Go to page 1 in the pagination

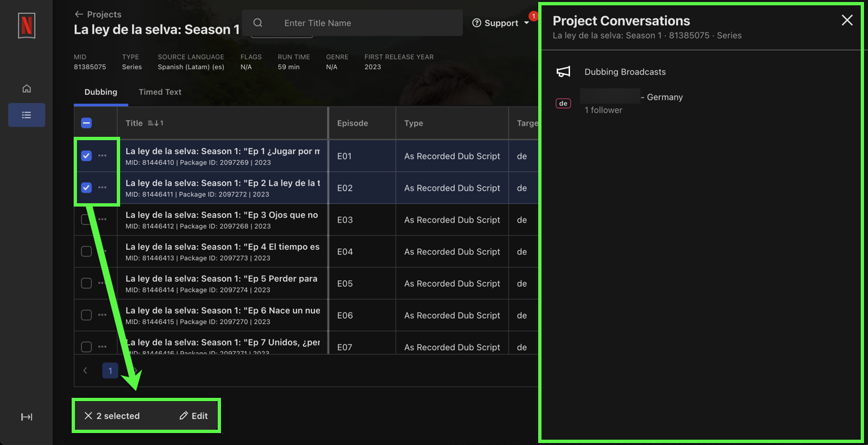click(110, 371)
